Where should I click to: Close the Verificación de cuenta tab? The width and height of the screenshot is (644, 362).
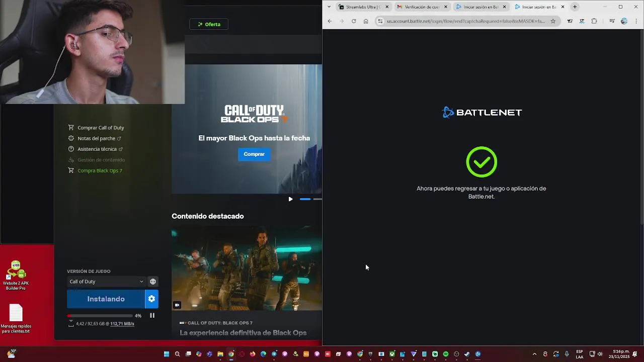coord(445,7)
